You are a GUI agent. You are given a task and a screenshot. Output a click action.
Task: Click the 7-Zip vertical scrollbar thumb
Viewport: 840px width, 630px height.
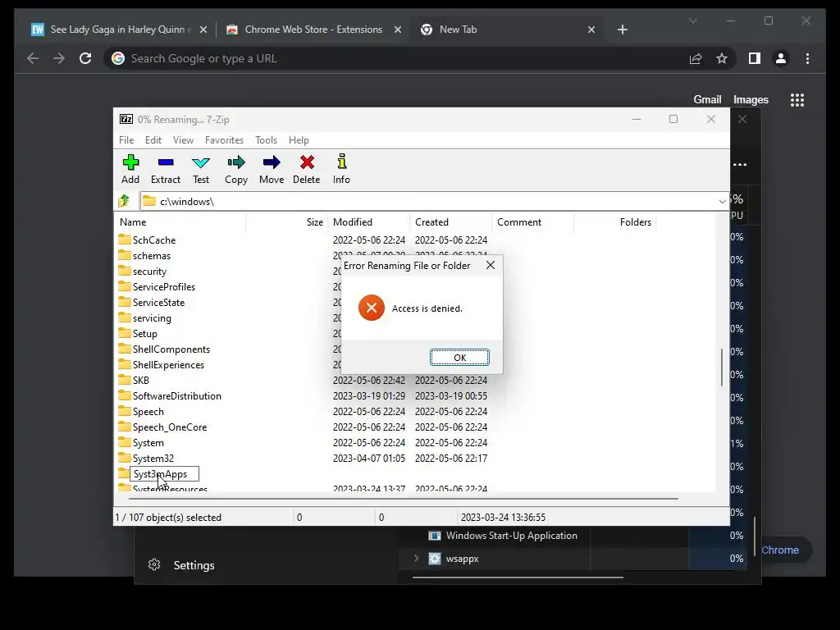pos(722,367)
